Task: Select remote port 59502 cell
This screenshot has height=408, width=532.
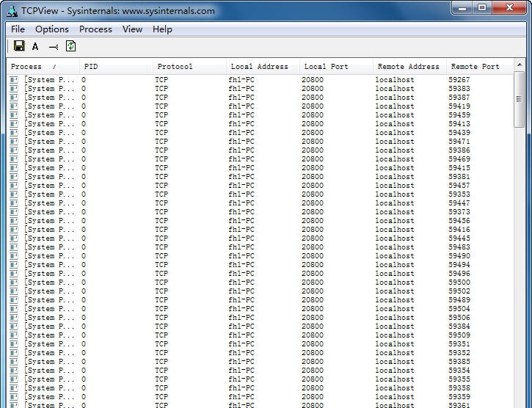Action: click(x=459, y=291)
